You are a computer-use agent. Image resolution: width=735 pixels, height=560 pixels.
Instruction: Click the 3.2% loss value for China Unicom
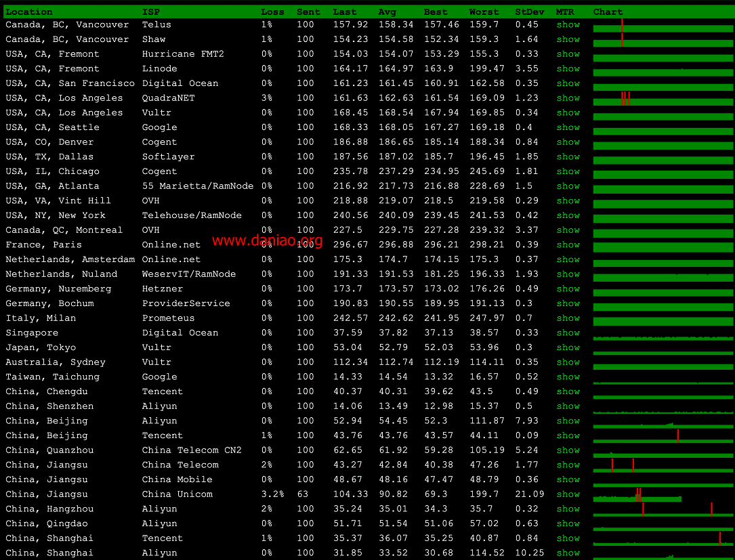pos(272,494)
